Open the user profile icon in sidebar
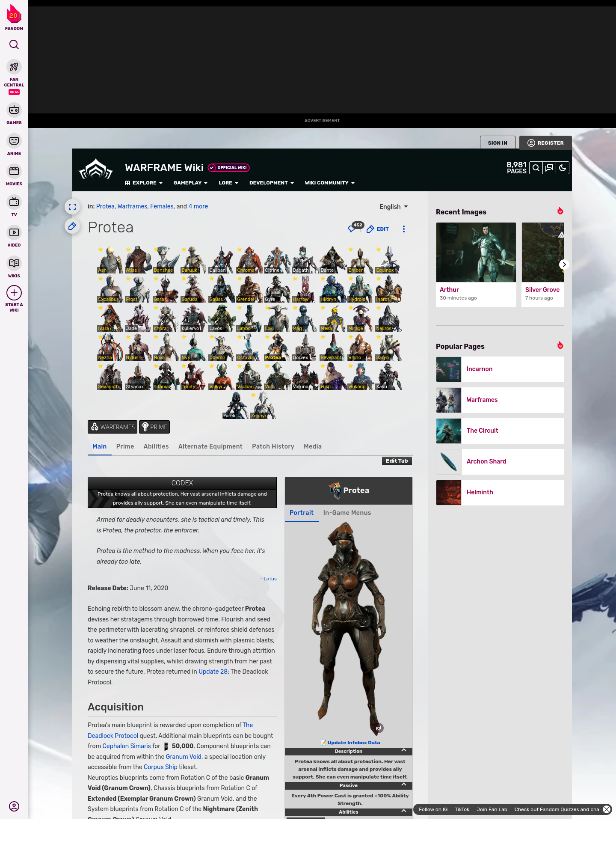Screen dimensions: 616x856 14,806
